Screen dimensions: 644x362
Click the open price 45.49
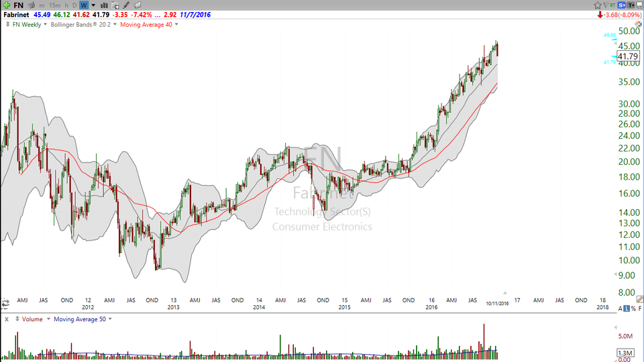point(42,15)
